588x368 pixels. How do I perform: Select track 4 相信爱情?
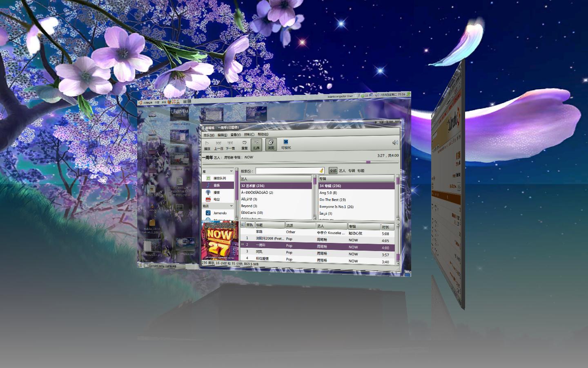click(x=318, y=259)
